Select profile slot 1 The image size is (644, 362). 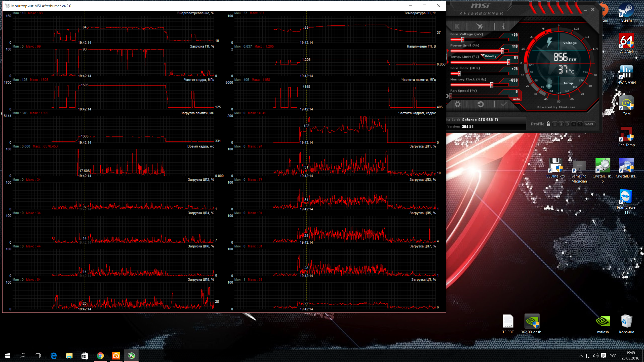point(555,124)
